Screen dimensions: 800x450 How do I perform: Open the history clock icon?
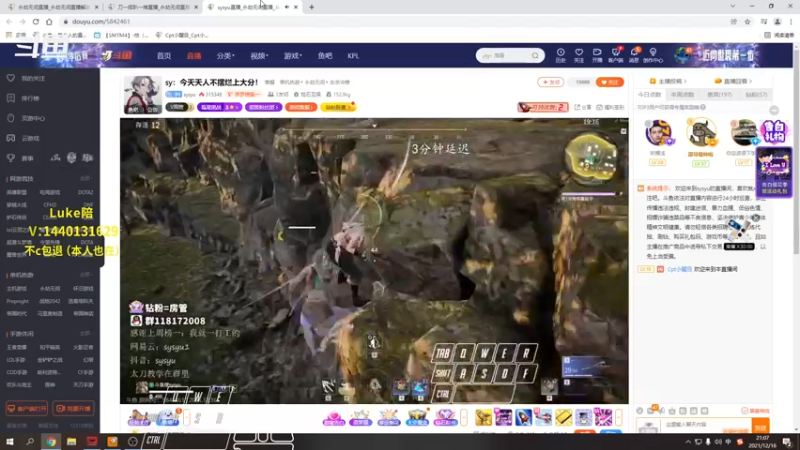point(560,55)
